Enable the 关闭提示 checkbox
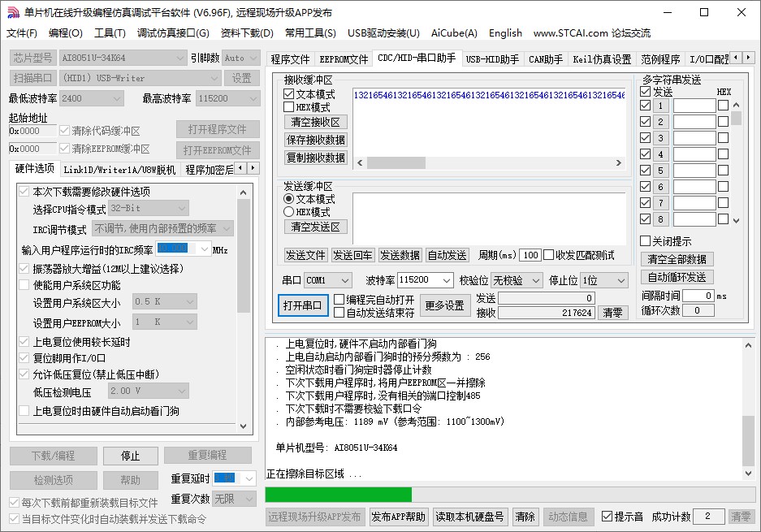 [x=646, y=241]
